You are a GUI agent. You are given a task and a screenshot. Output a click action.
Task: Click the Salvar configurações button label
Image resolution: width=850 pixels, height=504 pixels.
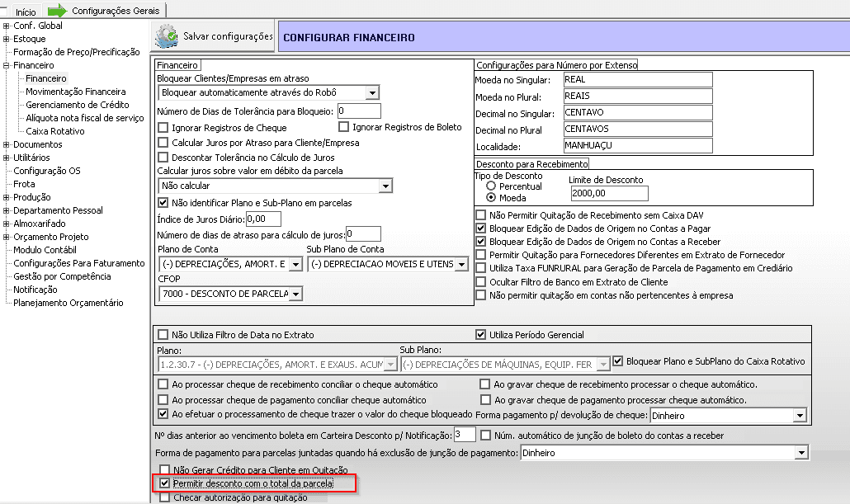tap(229, 36)
